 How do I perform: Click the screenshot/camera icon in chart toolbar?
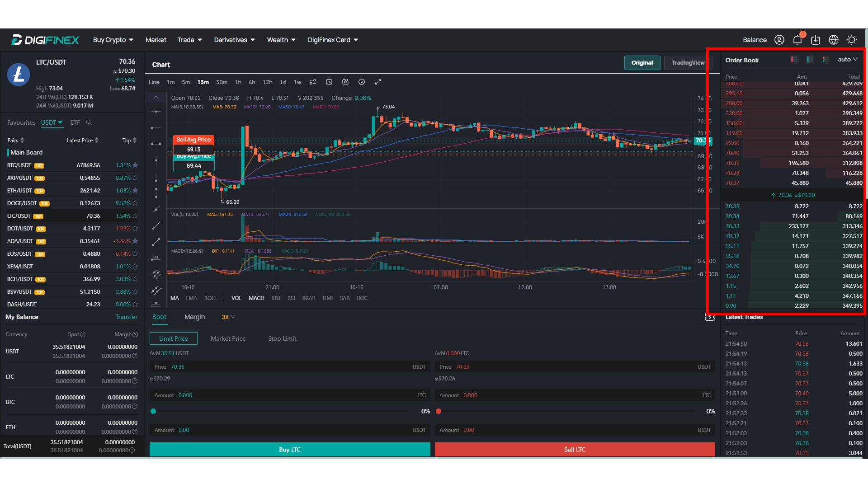[346, 82]
